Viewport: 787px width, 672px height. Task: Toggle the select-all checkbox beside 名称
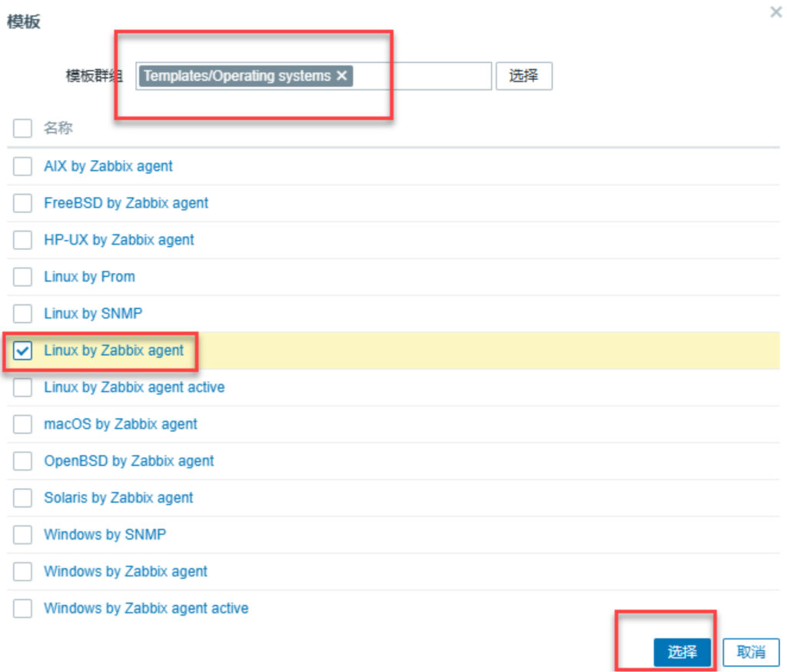point(23,128)
